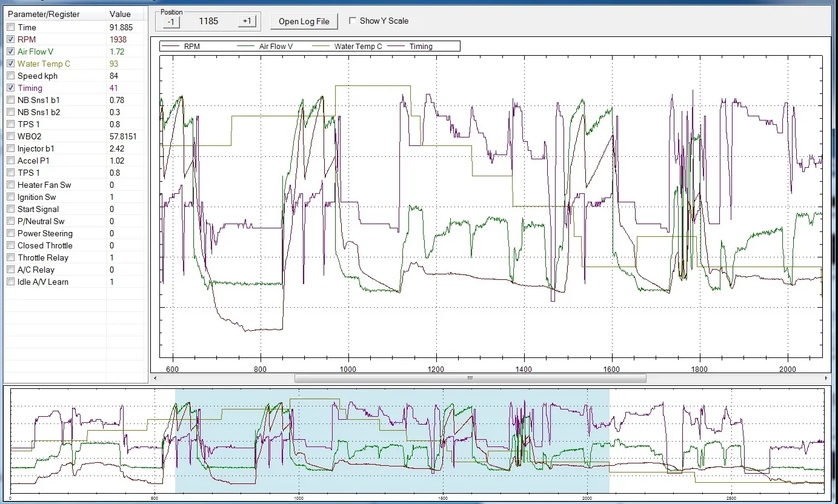
Task: Click the left scroll arrow below the graph
Action: coord(155,378)
